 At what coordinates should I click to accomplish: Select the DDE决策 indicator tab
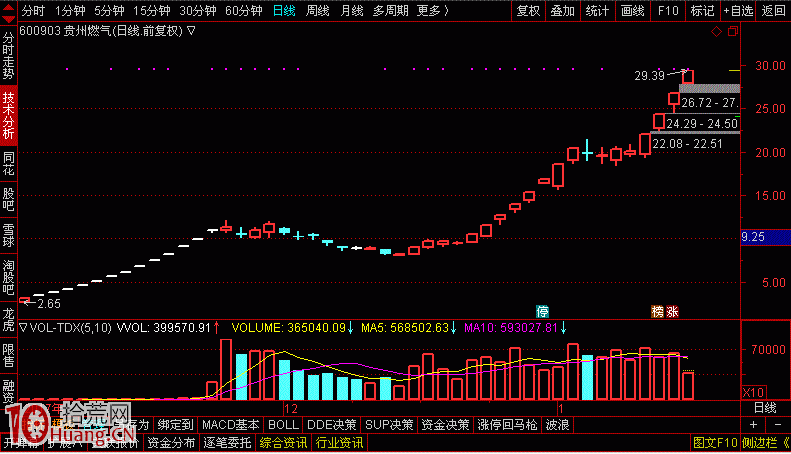331,425
